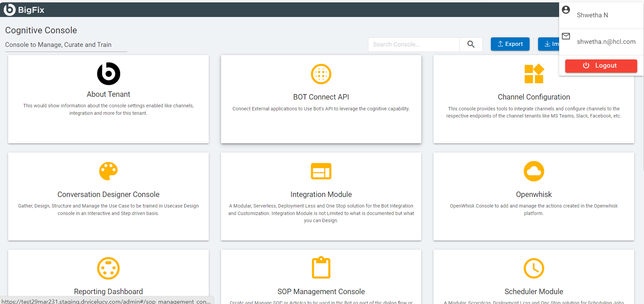Open the SOP Management Console title
Viewport: 644px width, 304px height.
coord(321,291)
